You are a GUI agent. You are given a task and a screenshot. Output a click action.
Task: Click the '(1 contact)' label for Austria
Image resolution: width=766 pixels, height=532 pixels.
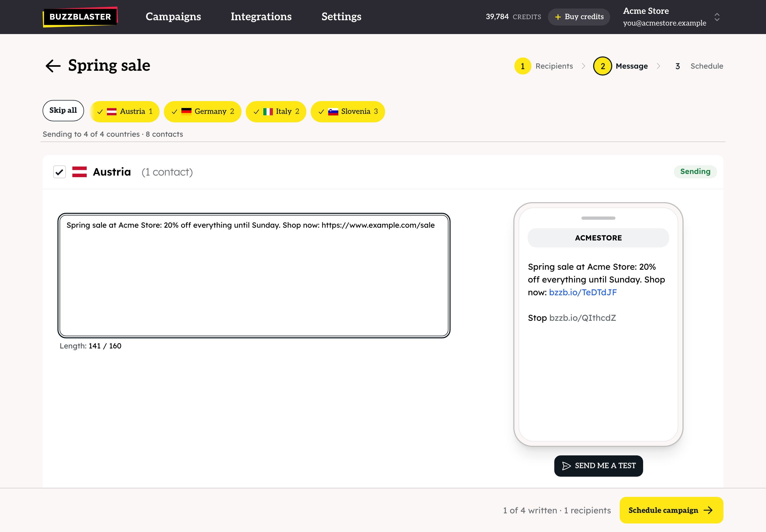tap(167, 172)
